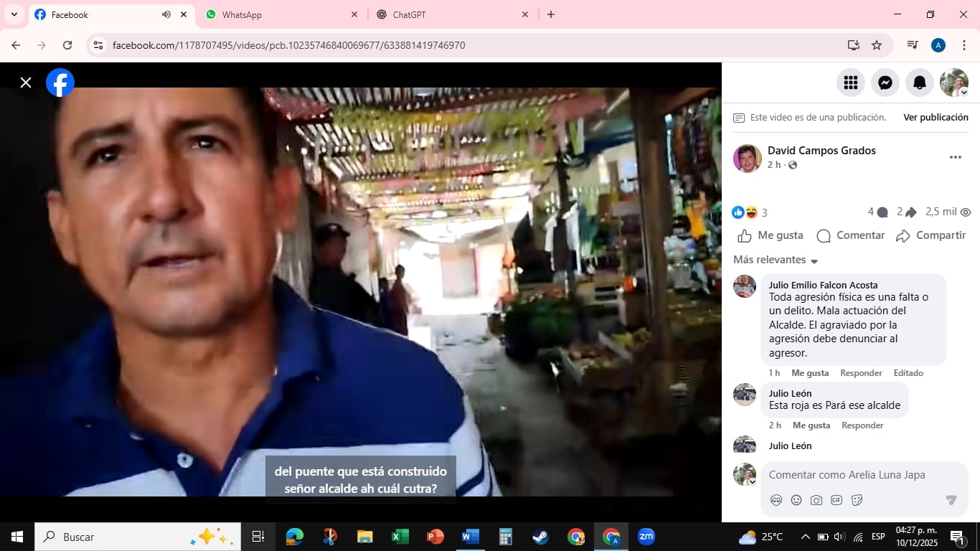980x551 pixels.
Task: Toggle bookmark star for the current page
Action: [877, 44]
